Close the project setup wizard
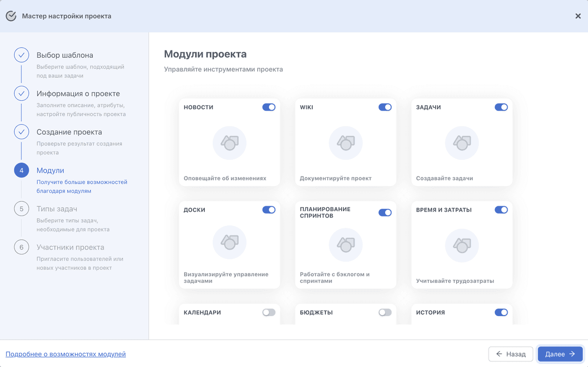 (578, 16)
